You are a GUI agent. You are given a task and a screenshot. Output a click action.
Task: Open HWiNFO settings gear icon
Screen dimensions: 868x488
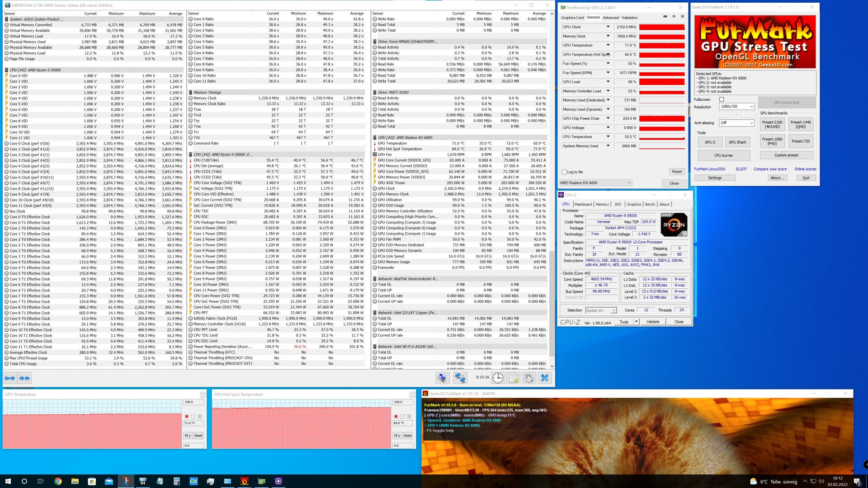529,378
